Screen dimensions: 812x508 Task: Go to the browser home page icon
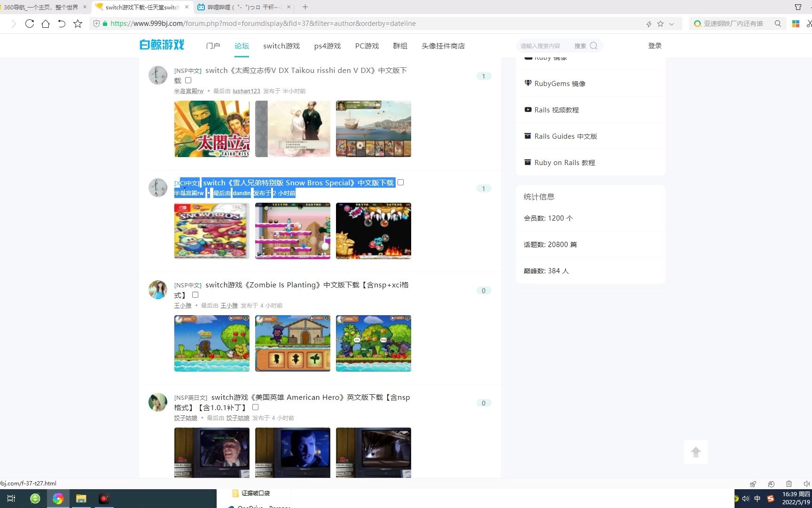coord(46,24)
